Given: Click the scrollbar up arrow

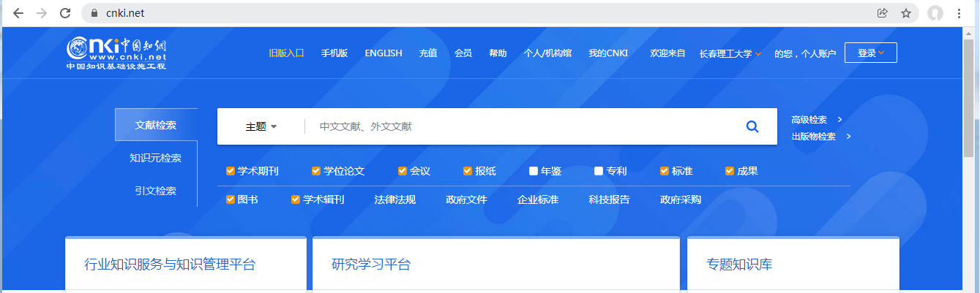Looking at the screenshot, I should point(969,32).
